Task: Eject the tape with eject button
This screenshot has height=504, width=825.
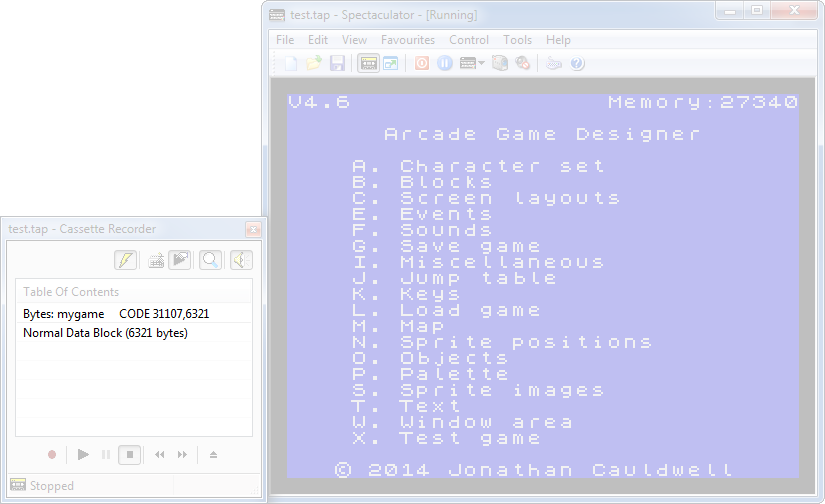Action: (x=213, y=455)
